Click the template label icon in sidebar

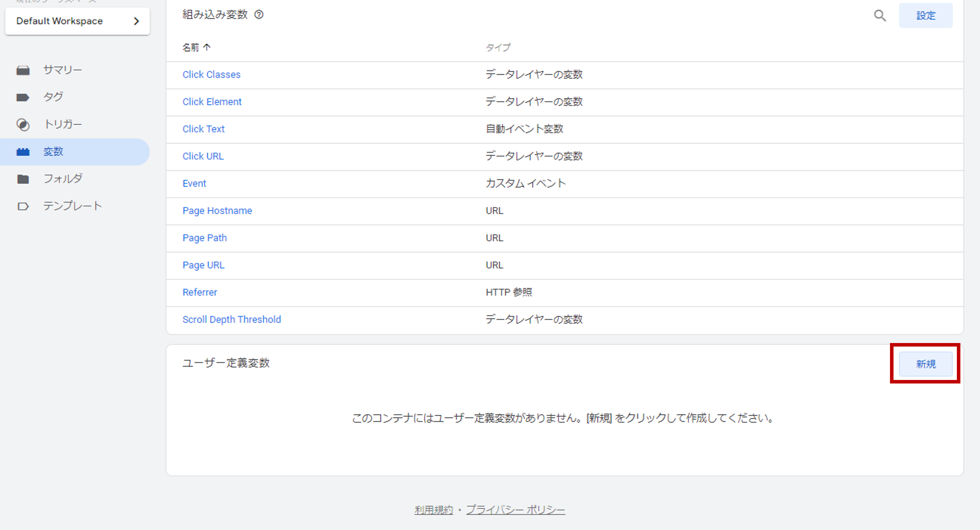[x=23, y=207]
